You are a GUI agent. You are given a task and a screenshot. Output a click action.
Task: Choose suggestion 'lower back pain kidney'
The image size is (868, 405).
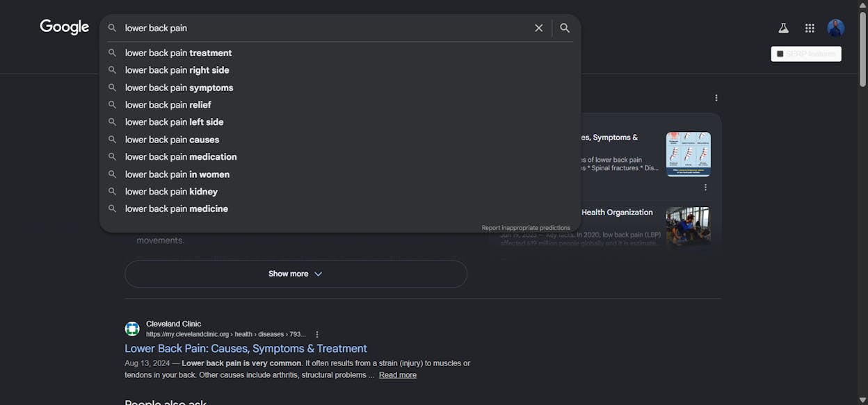pyautogui.click(x=340, y=192)
